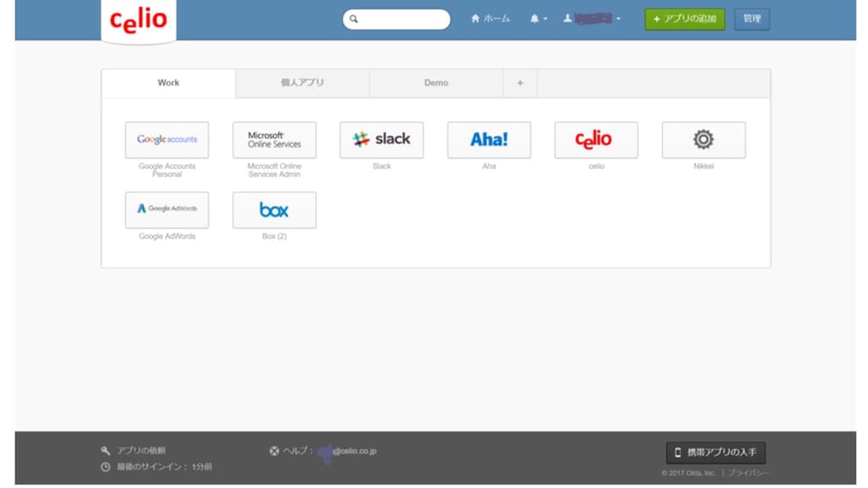Image resolution: width=868 pixels, height=488 pixels.
Task: Select the Work tab
Action: tap(169, 83)
